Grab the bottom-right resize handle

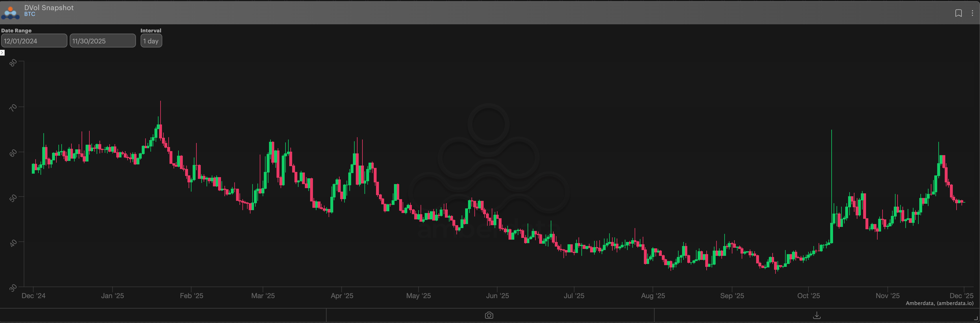point(976,318)
